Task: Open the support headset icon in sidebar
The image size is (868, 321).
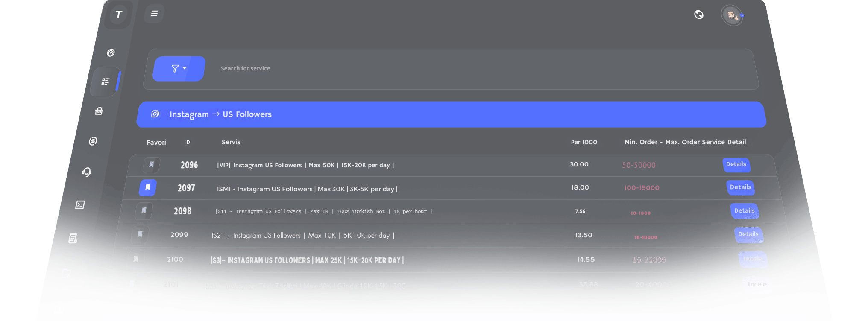Action: [x=87, y=172]
